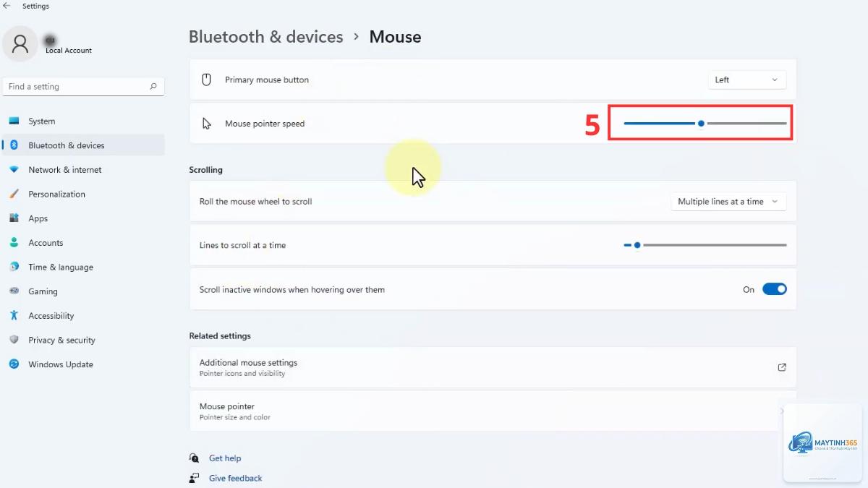Open Additional mouse settings
The image size is (868, 488).
tap(493, 367)
